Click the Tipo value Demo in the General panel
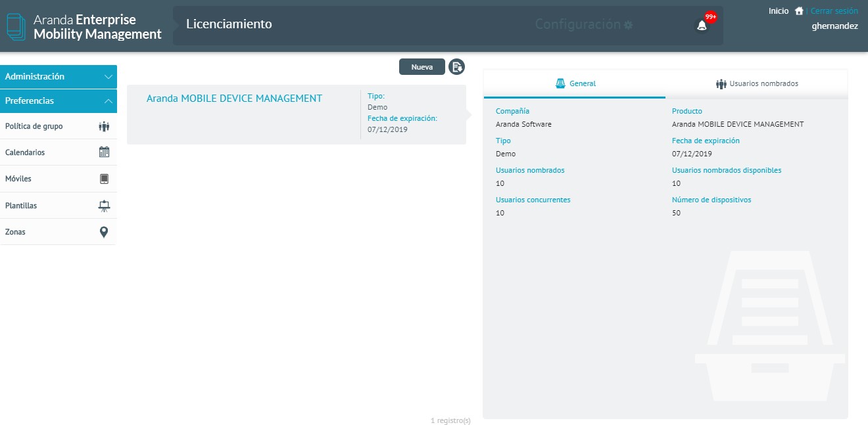Viewport: 868px width, 425px height. pyautogui.click(x=506, y=154)
